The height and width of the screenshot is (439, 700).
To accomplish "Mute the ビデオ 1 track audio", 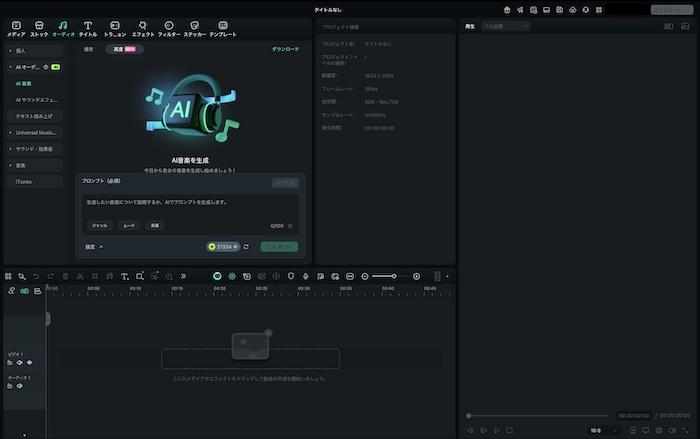I will coord(19,362).
